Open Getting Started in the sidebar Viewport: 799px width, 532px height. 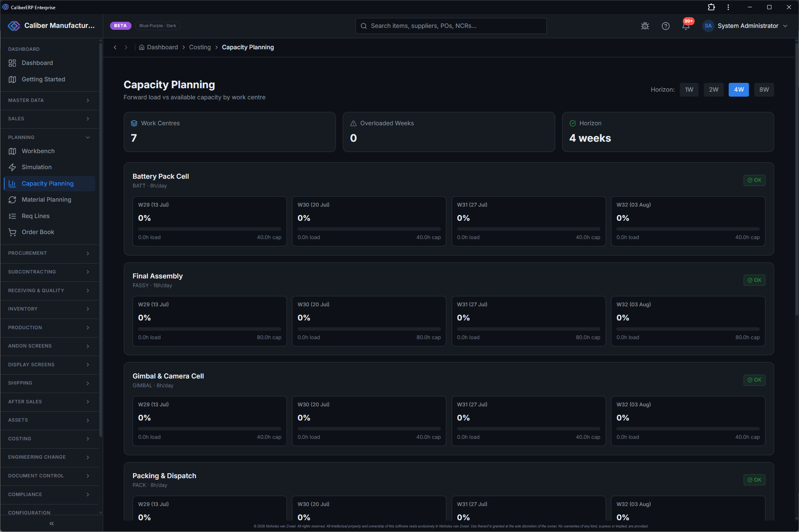point(49,79)
